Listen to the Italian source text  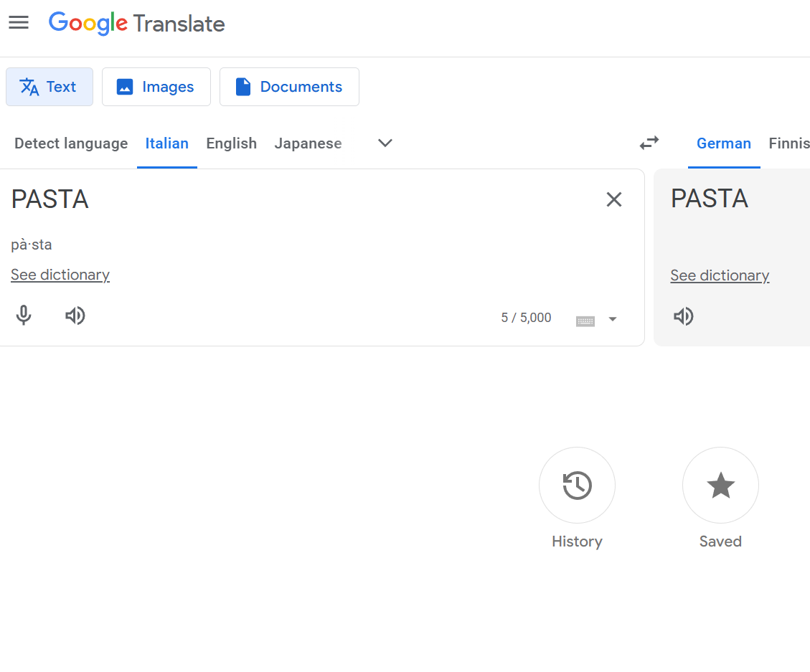point(75,316)
